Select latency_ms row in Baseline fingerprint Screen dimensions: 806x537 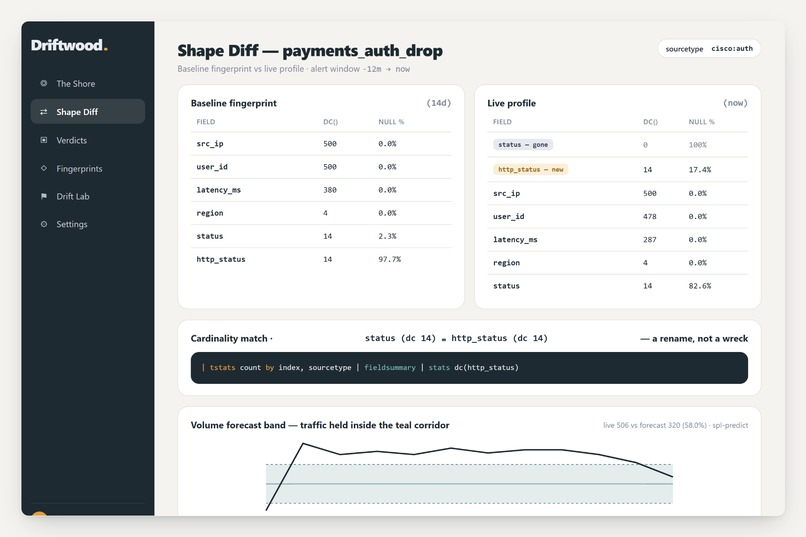[x=321, y=190]
